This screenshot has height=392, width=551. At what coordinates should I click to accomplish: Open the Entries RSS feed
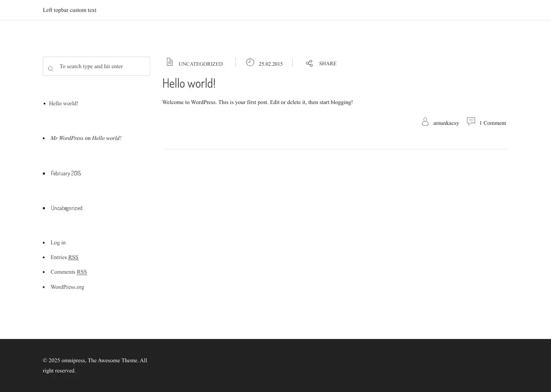(64, 257)
